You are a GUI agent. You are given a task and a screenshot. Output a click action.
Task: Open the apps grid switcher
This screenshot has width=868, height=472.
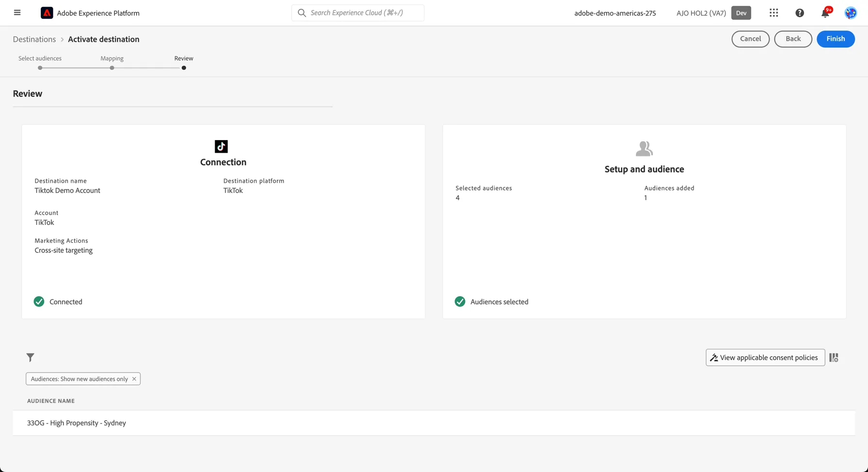pyautogui.click(x=774, y=13)
